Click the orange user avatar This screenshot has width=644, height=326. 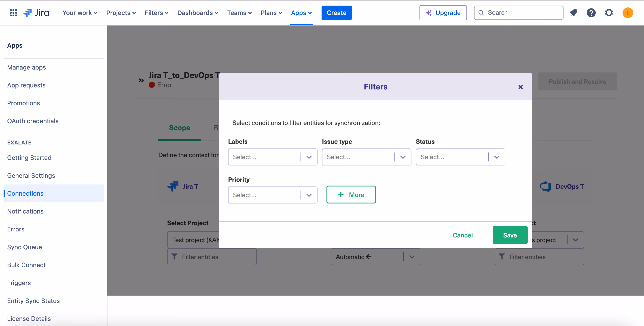pyautogui.click(x=627, y=13)
